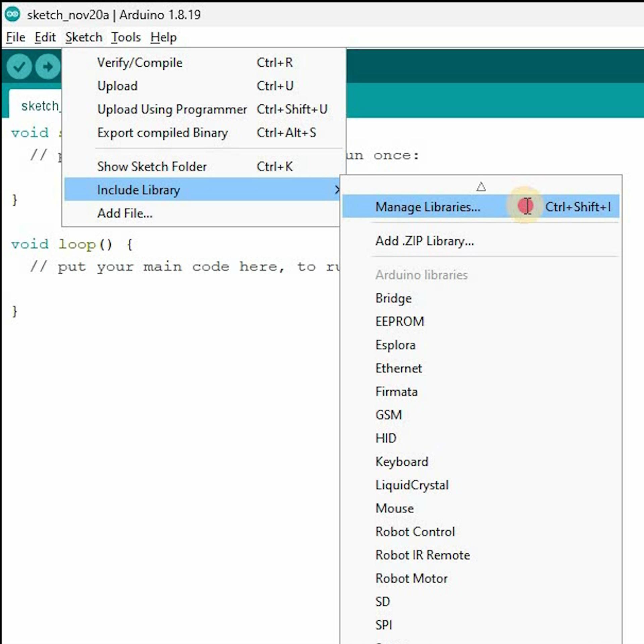Click Add File... menu item
This screenshot has height=644, width=644.
point(125,213)
